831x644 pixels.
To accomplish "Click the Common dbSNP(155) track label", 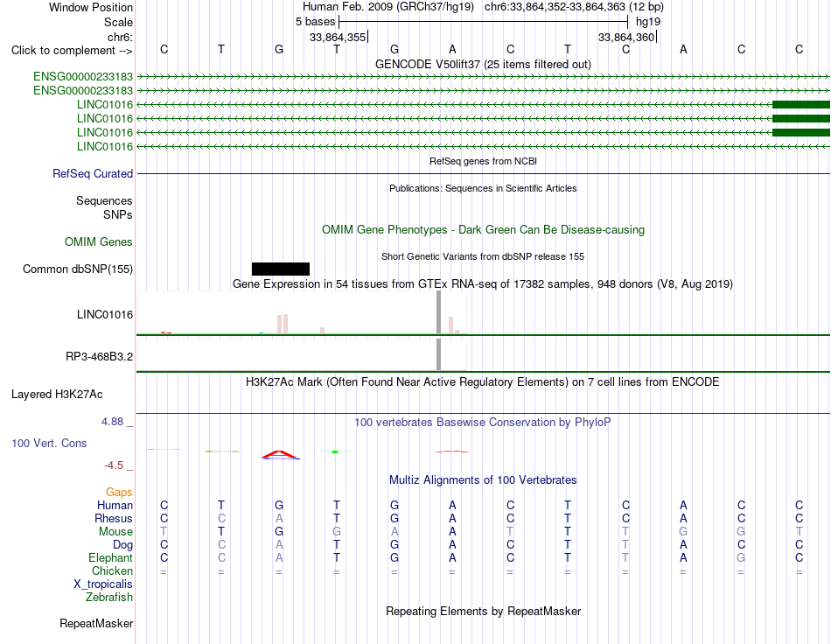I will (x=78, y=269).
